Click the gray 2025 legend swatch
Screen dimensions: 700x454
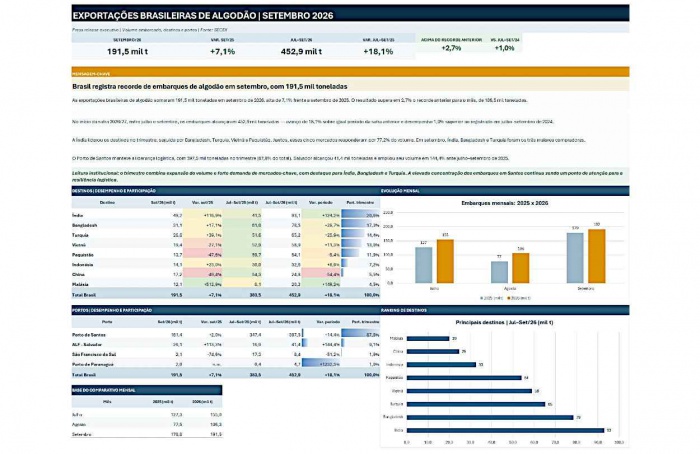tap(481, 298)
